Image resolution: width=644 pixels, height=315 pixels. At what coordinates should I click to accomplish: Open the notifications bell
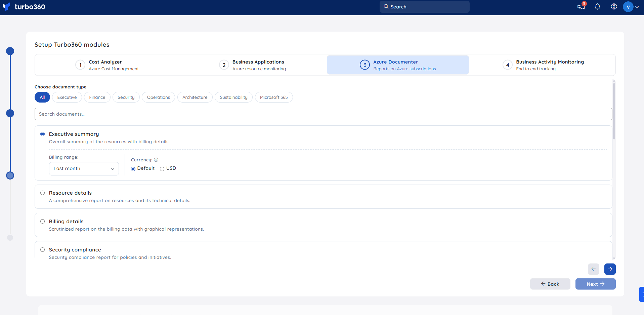click(598, 7)
